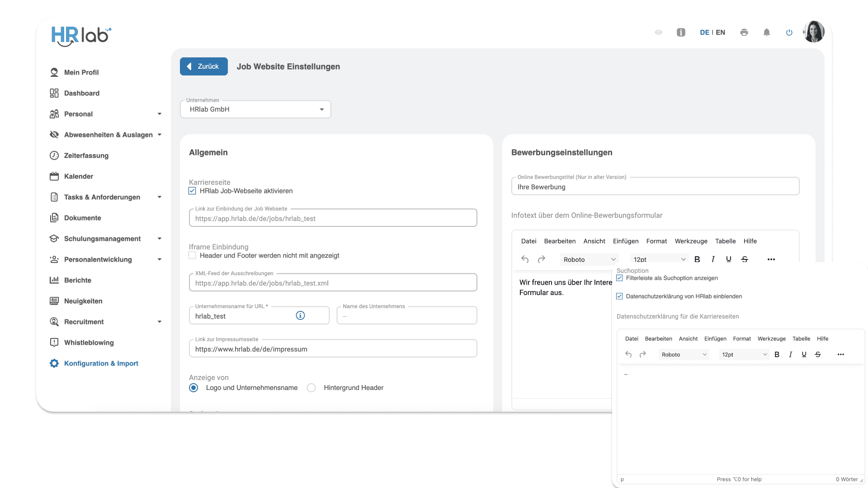The width and height of the screenshot is (868, 488).
Task: Apply bold formatting in the Infotext editor
Action: [x=697, y=259]
